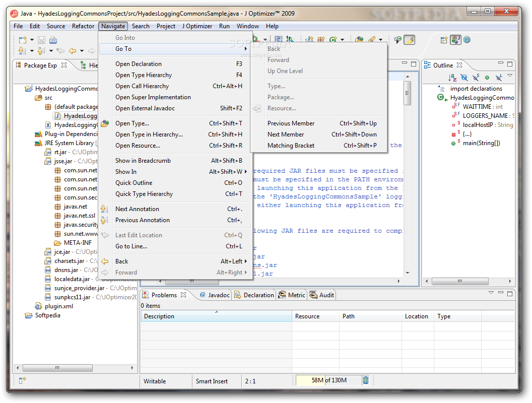Close the Package Explorer tab with X
Image resolution: width=532 pixels, height=403 pixels.
tap(64, 65)
